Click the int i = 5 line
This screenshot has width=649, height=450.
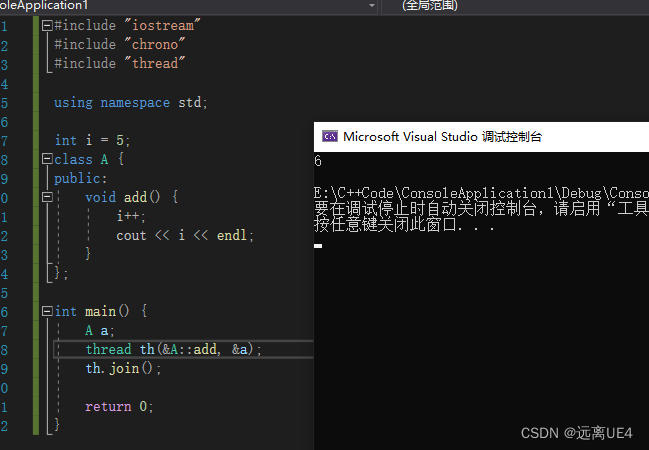pyautogui.click(x=92, y=140)
